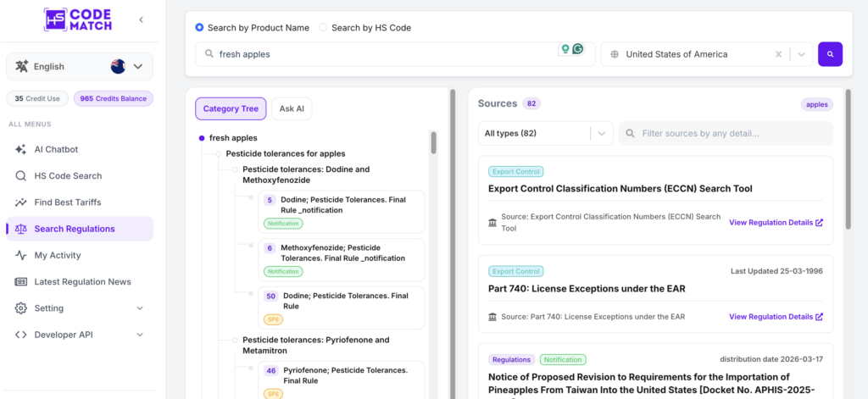Screen dimensions: 868x399
Task: Select Search by HS Code radio
Action: [323, 28]
